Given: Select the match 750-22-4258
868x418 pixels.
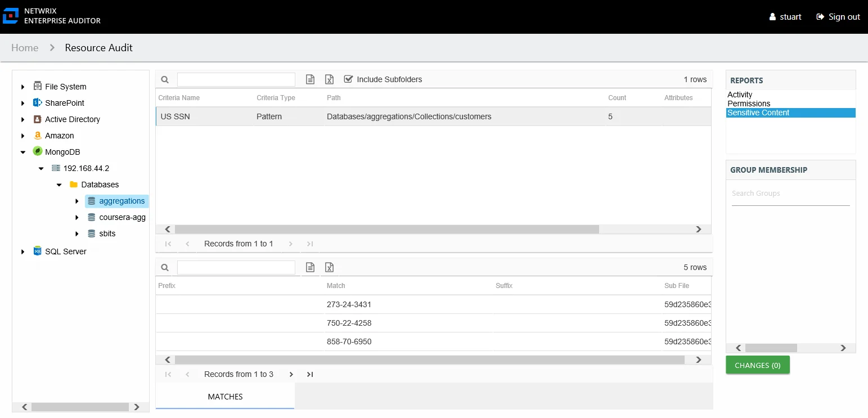Looking at the screenshot, I should 349,323.
